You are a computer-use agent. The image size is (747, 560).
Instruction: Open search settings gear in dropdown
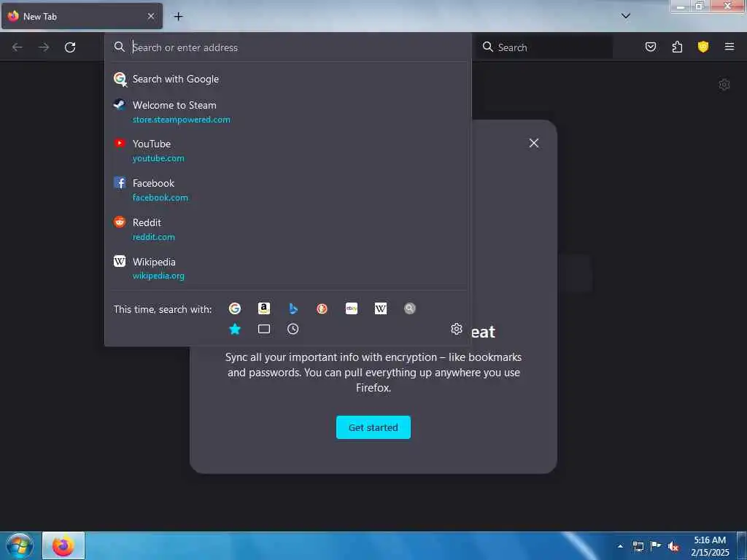457,329
